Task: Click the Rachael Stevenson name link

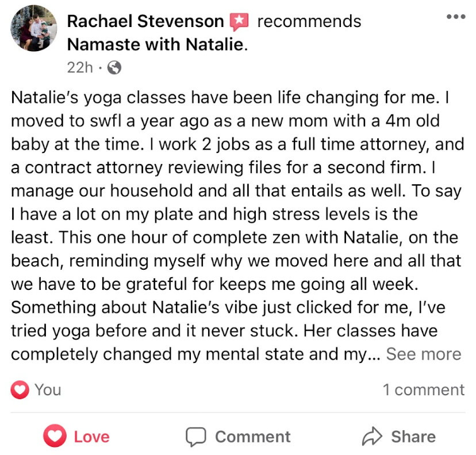Action: 145,21
